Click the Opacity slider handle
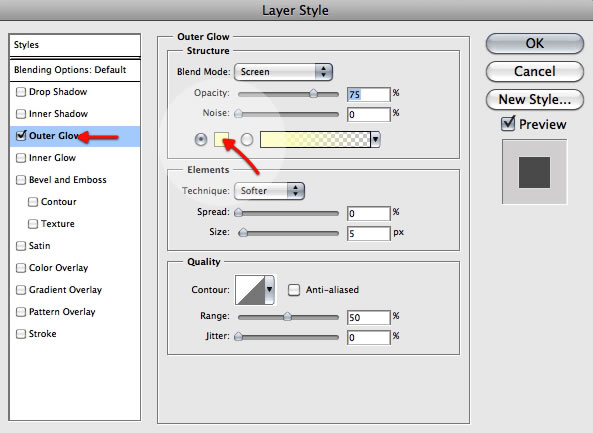The height and width of the screenshot is (433, 593). (x=313, y=93)
